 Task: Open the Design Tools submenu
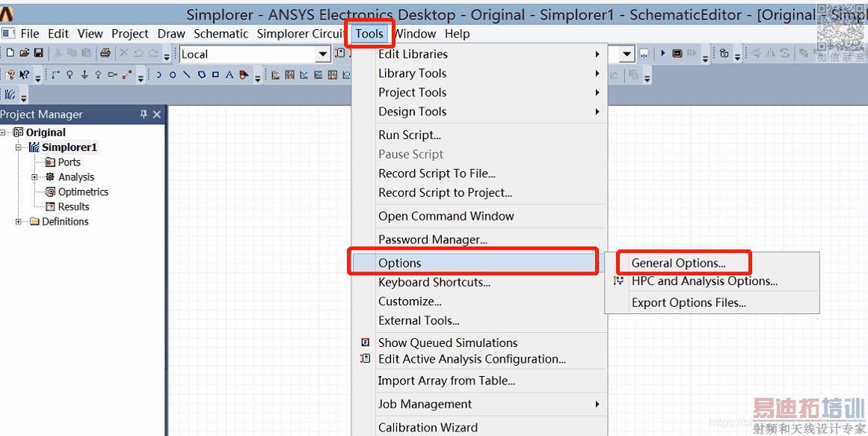tap(480, 111)
